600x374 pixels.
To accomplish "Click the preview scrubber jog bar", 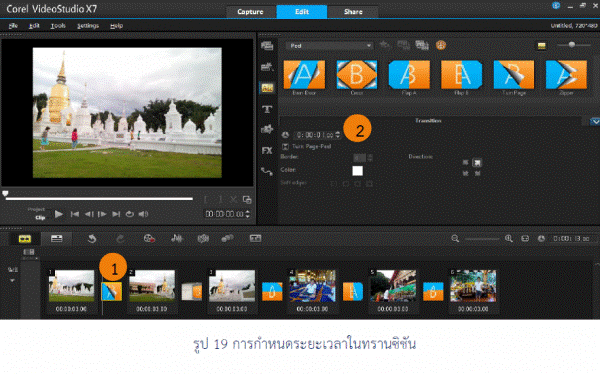I will (99, 199).
